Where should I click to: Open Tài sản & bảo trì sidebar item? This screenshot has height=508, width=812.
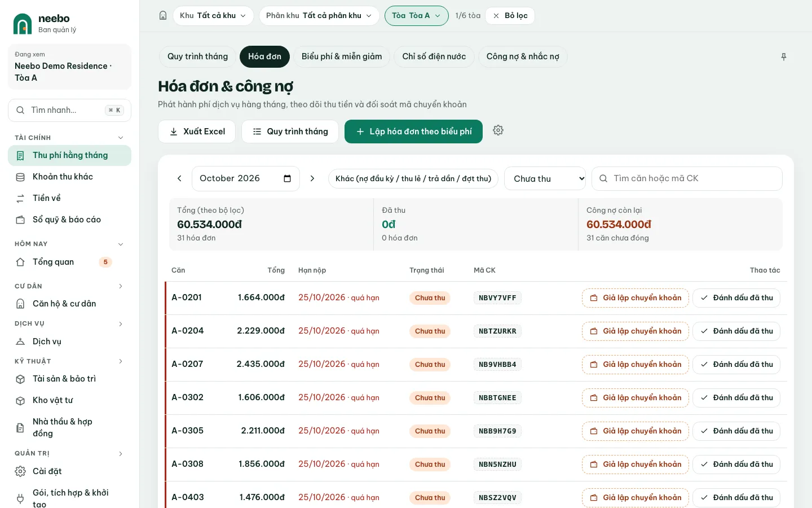(69, 379)
